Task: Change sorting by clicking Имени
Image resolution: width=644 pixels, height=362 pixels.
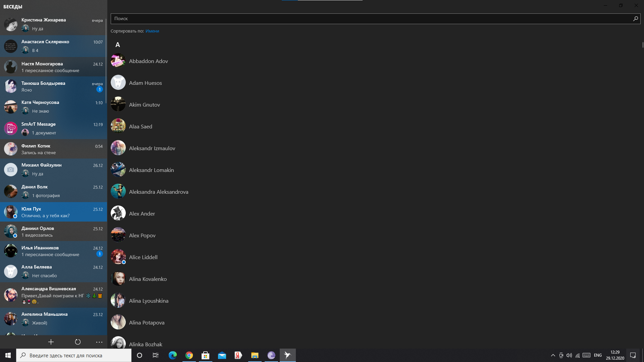Action: click(152, 31)
